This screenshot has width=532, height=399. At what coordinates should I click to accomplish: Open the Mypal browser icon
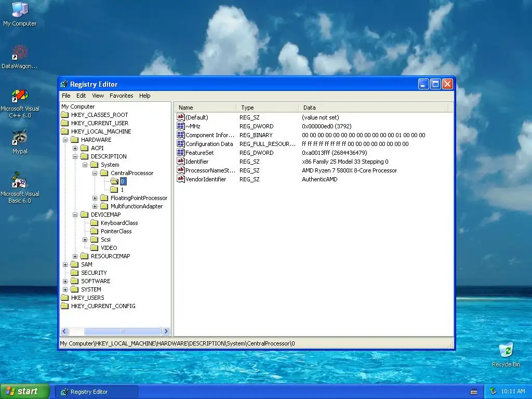coord(20,142)
